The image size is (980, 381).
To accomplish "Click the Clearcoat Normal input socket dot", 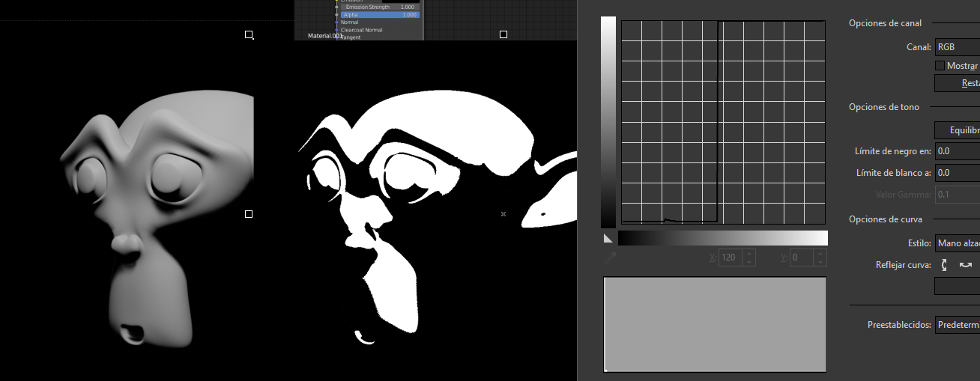I will pos(336,30).
